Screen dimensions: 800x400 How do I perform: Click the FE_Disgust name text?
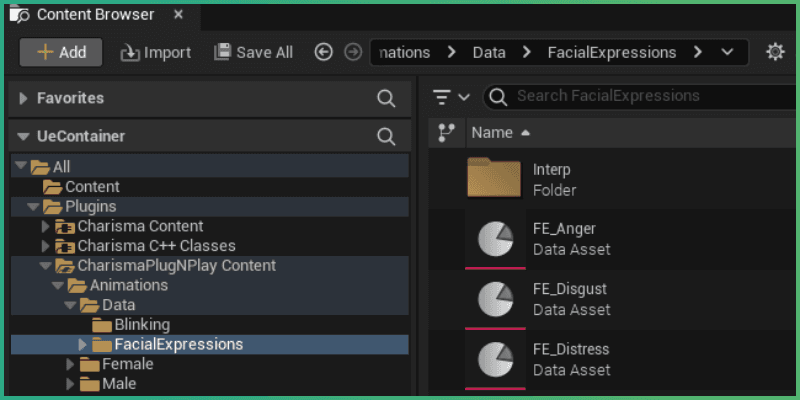tap(570, 289)
